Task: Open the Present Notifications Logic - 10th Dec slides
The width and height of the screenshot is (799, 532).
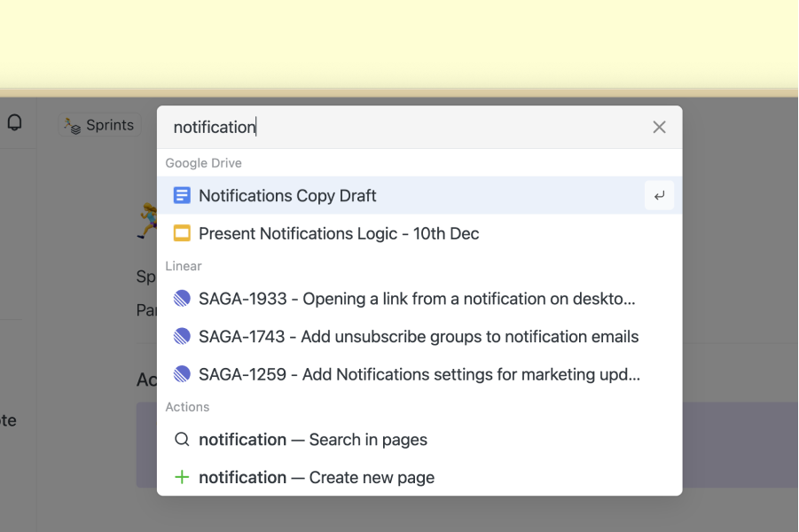Action: 340,233
